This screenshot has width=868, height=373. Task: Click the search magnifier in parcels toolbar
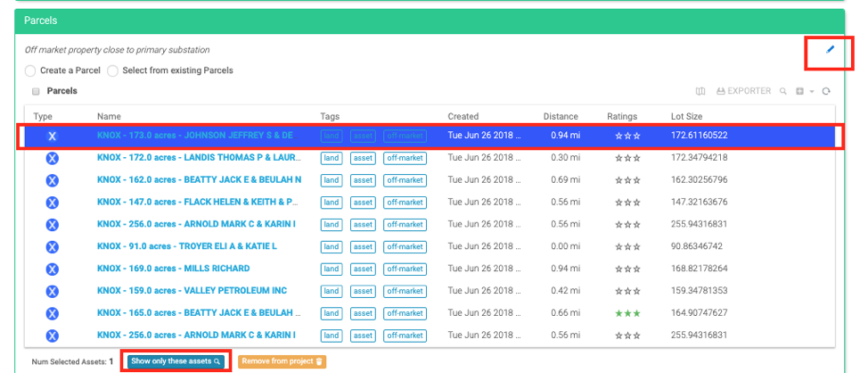(782, 91)
